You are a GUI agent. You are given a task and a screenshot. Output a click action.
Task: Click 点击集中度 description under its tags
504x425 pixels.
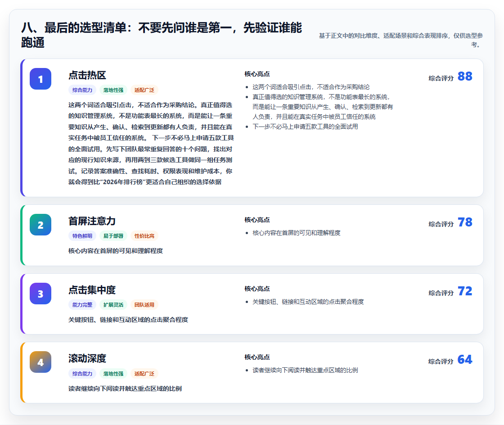click(128, 320)
